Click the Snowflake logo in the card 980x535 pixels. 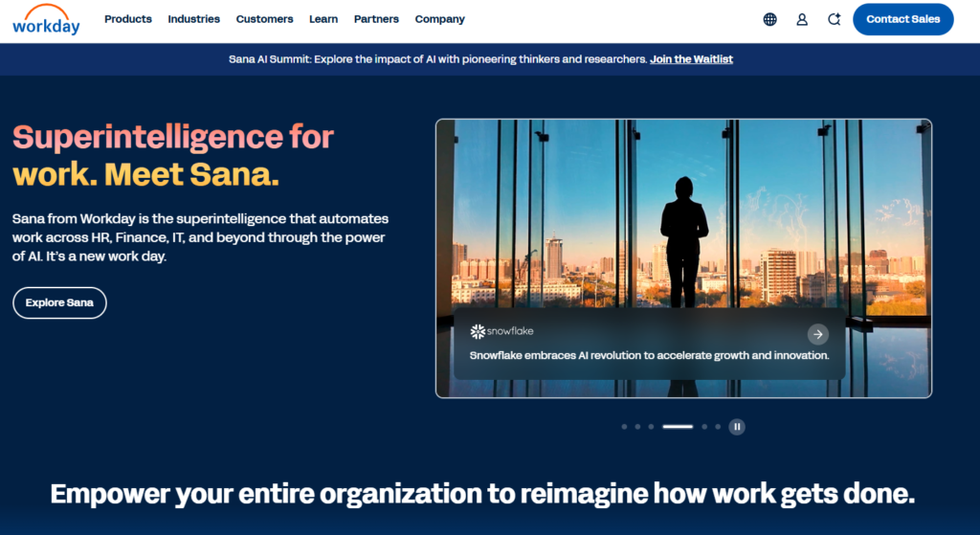[x=501, y=331]
